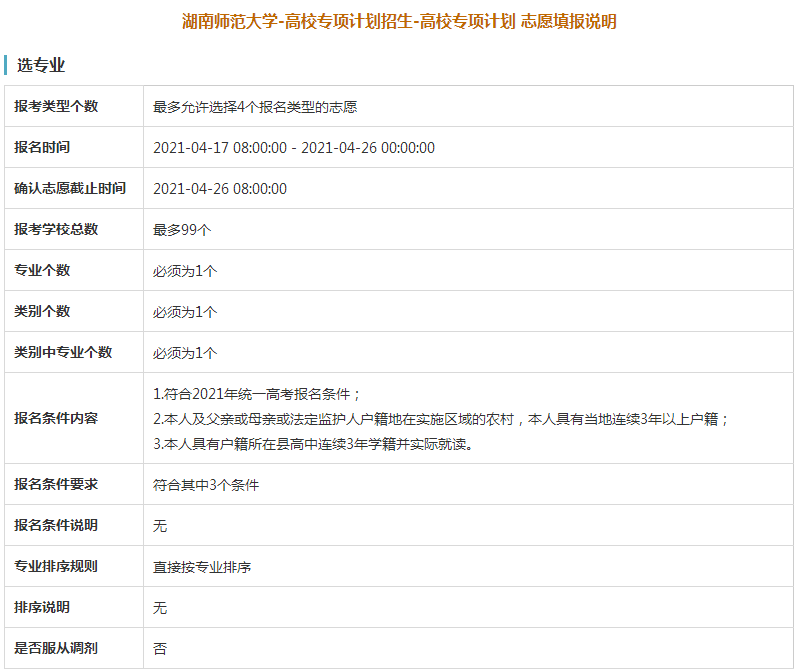Select the 是否服从调剂 label

click(56, 648)
